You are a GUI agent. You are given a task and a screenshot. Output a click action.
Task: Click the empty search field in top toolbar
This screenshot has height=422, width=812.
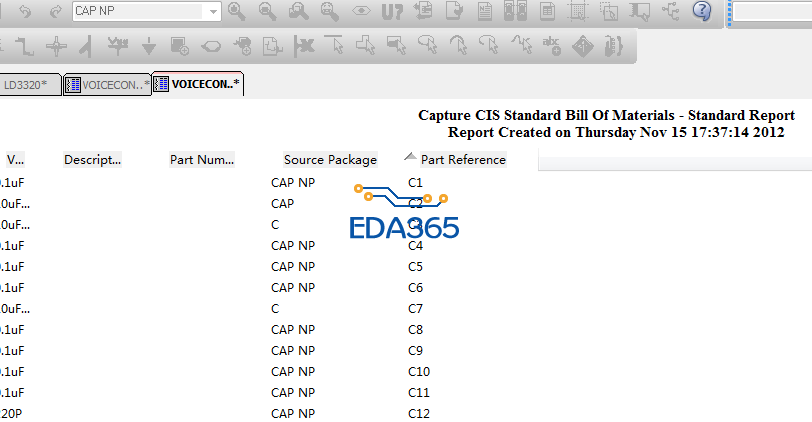pyautogui.click(x=772, y=11)
